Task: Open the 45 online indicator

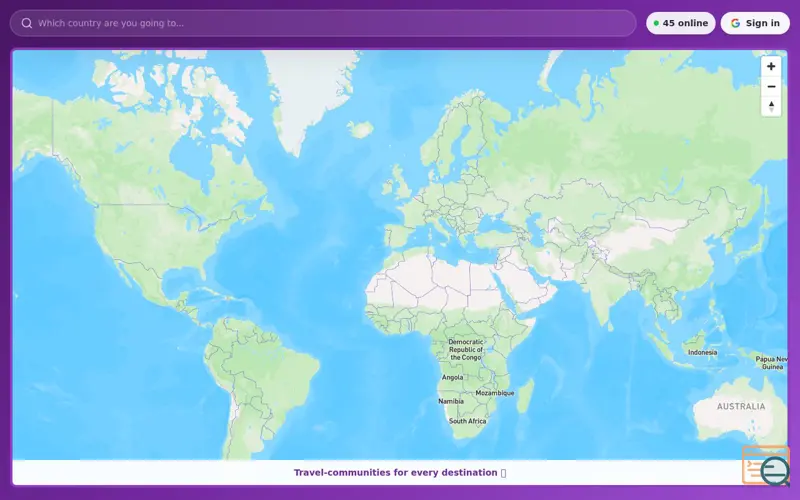Action: tap(681, 23)
